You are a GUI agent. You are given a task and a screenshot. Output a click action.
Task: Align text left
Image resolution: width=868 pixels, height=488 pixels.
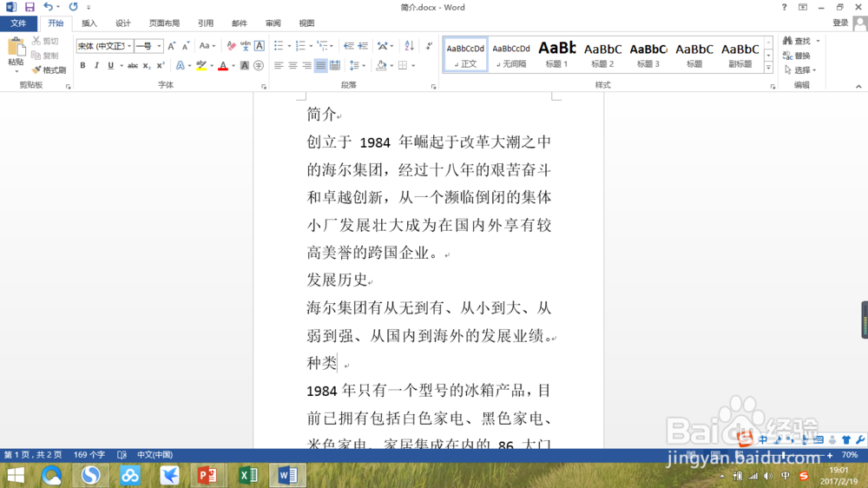point(279,66)
